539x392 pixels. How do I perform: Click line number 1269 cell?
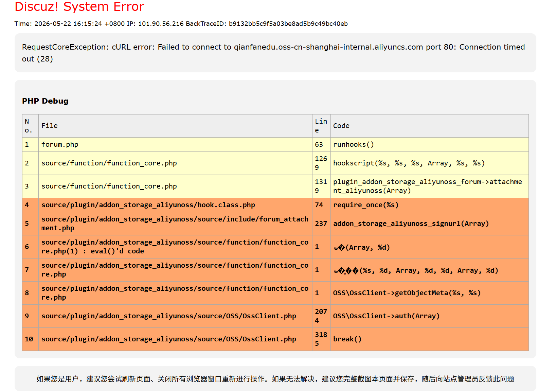click(x=321, y=163)
